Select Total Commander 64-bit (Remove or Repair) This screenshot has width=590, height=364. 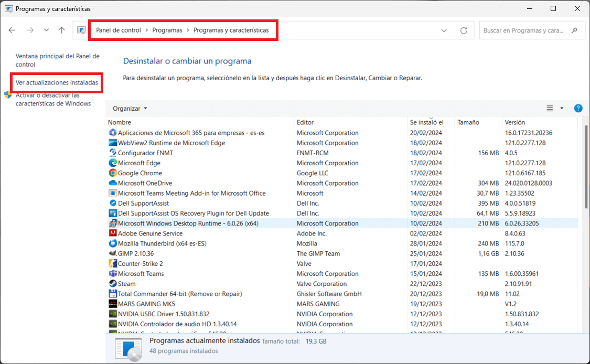pos(180,294)
